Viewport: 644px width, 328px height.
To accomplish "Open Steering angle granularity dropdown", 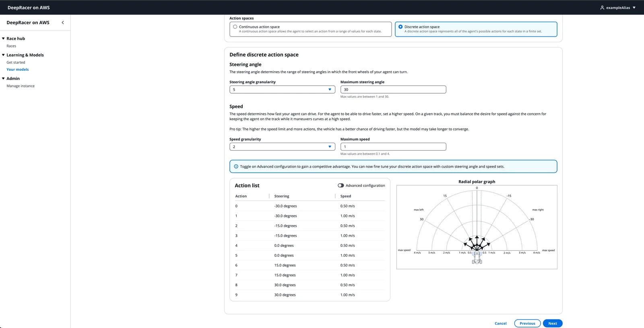I will (x=282, y=90).
